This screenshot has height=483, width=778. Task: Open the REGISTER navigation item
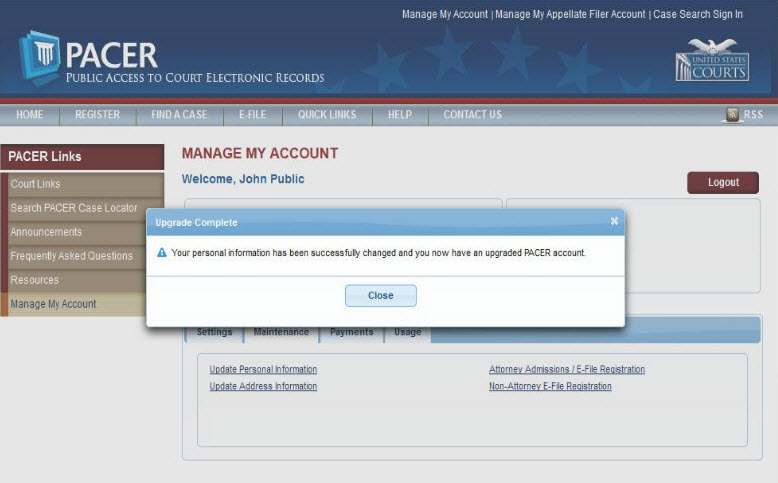coord(97,115)
